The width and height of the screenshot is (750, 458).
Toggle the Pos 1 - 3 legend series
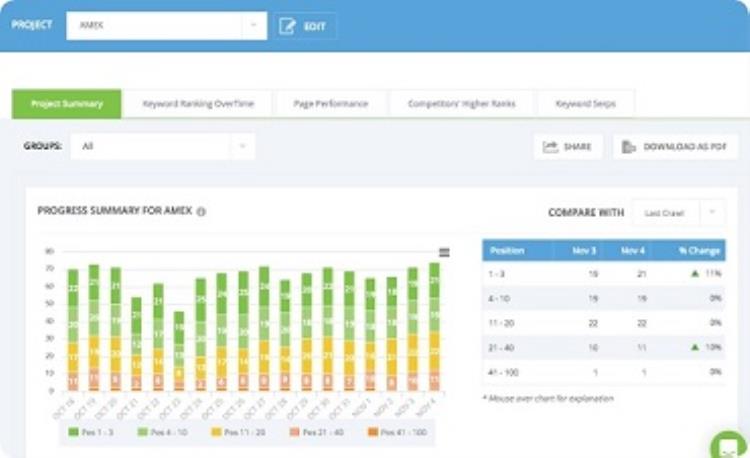(92, 431)
